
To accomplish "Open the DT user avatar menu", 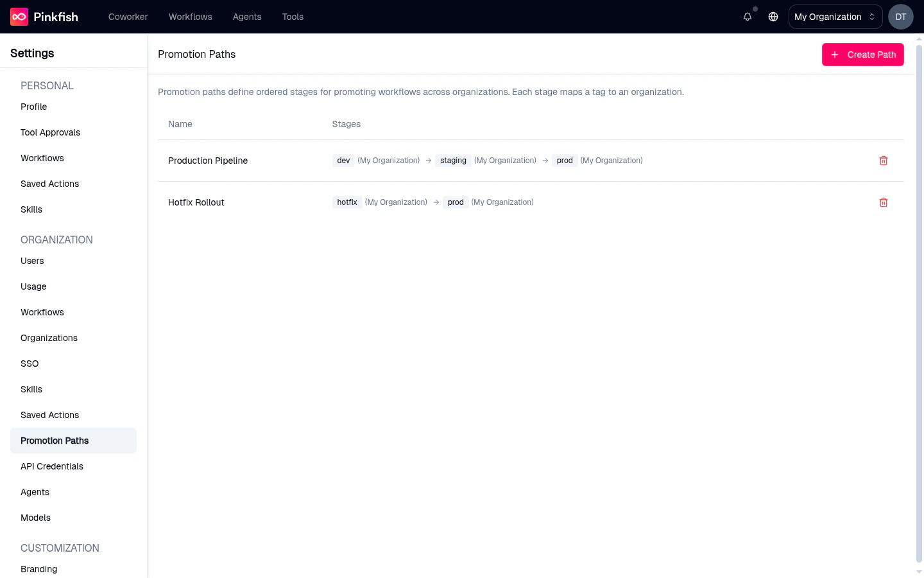I will tap(900, 17).
